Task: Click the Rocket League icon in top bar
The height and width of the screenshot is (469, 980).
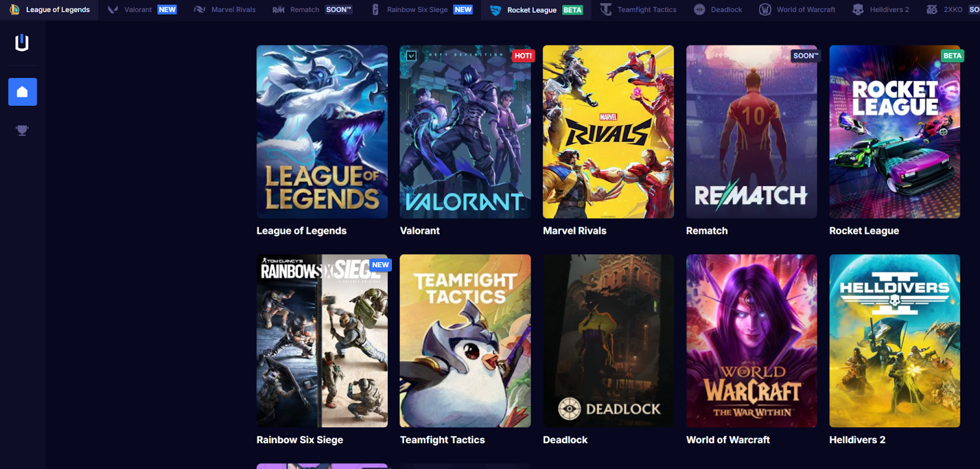Action: [496, 10]
